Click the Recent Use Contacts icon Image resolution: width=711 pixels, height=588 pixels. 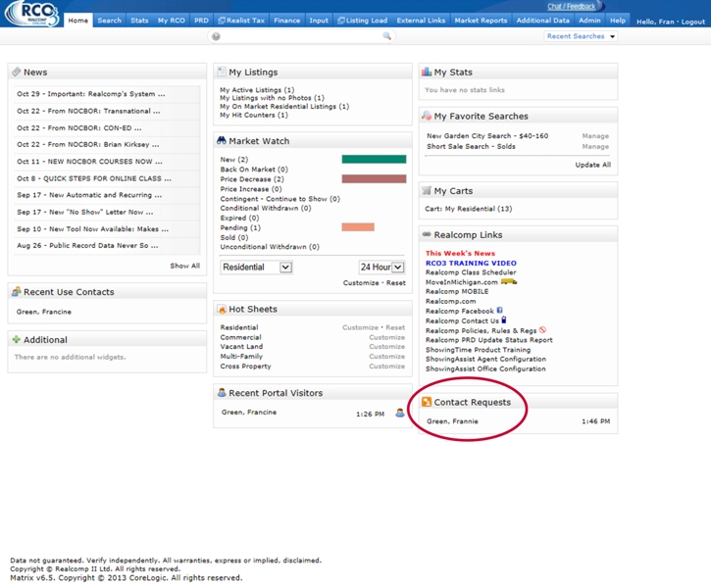17,291
